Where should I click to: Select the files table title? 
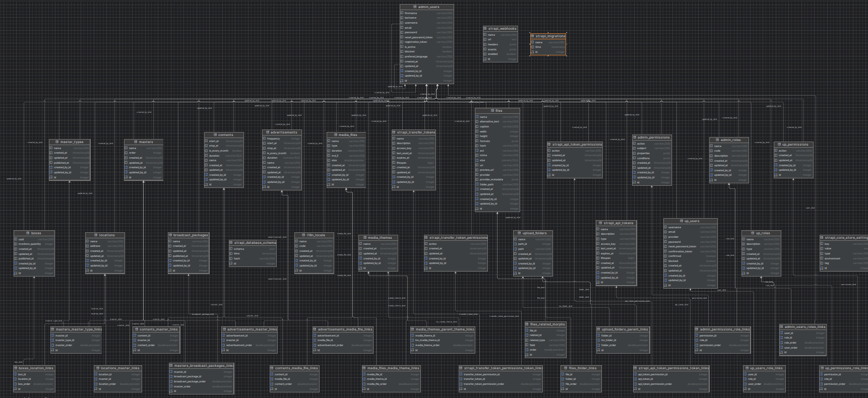click(498, 111)
